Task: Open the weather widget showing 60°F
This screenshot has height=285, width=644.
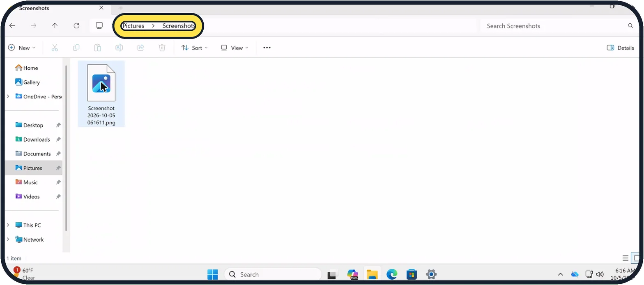Action: [24, 274]
